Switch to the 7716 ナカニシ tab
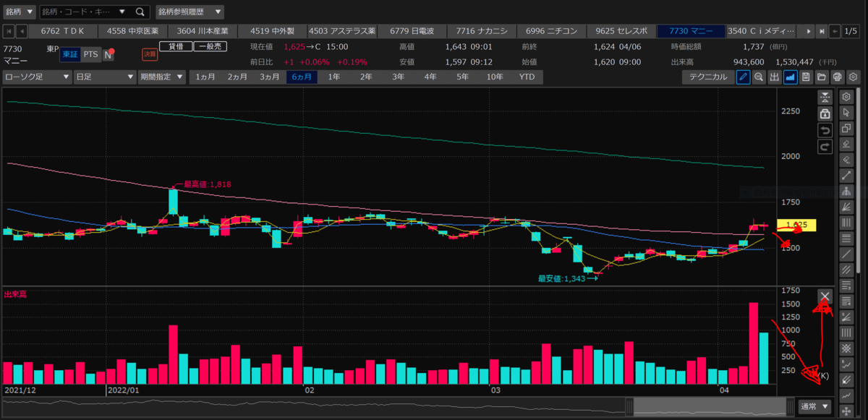The image size is (868, 420). [482, 31]
